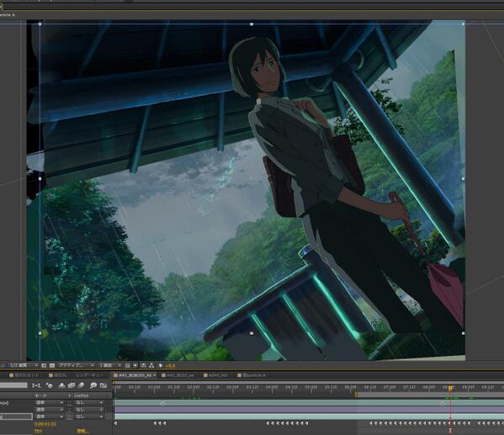
Task: Open the graph editor icon
Action: click(103, 385)
